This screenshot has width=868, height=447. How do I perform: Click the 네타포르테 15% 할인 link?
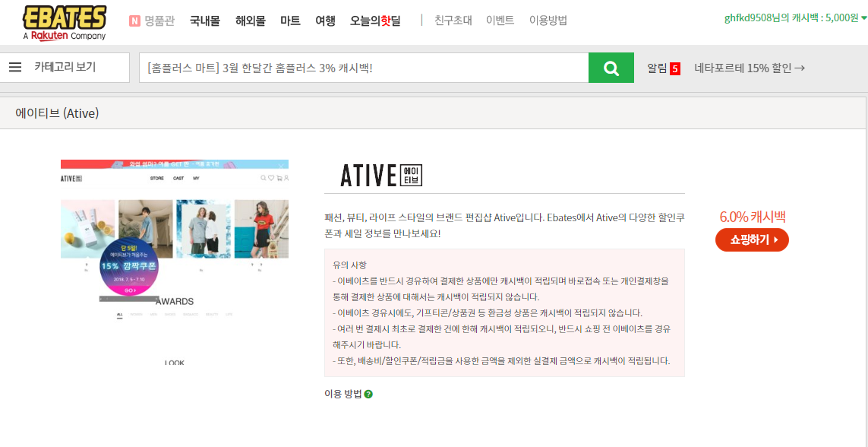(x=750, y=68)
